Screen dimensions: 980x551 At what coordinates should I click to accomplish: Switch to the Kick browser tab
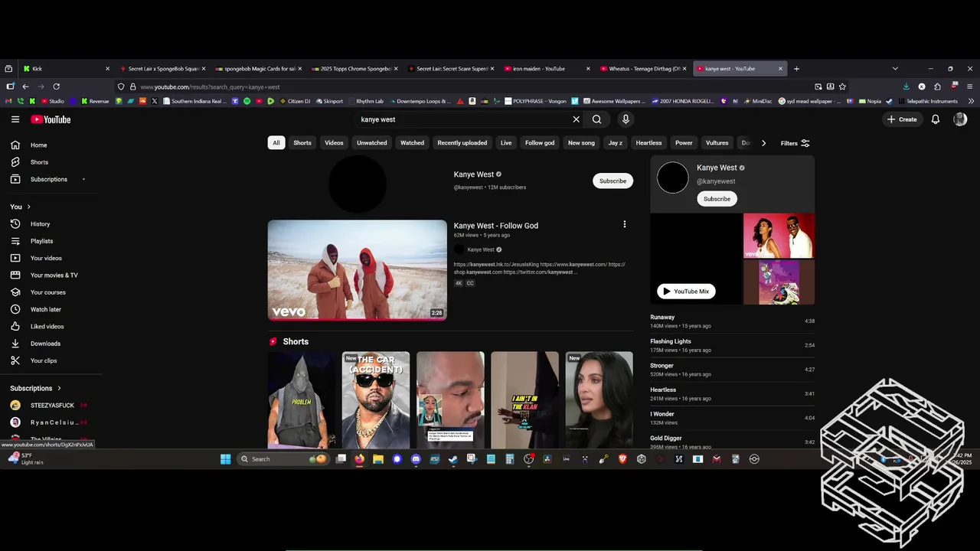64,69
